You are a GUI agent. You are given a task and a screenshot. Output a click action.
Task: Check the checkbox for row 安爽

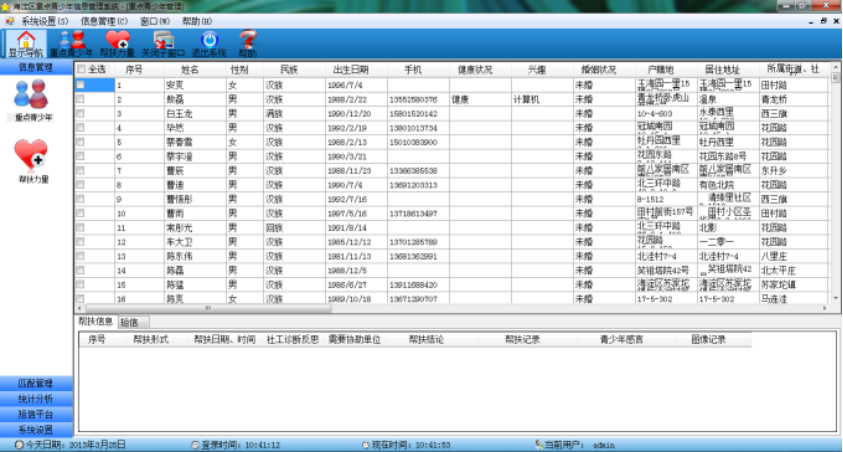tap(81, 85)
